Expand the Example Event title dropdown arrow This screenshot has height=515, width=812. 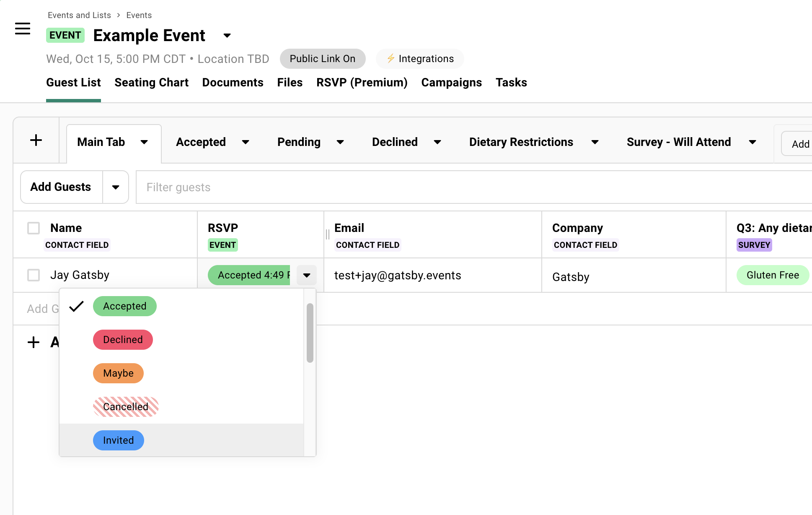tap(227, 36)
